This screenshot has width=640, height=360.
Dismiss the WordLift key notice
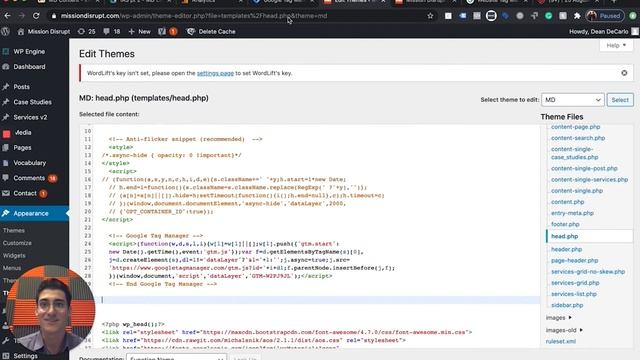[624, 73]
